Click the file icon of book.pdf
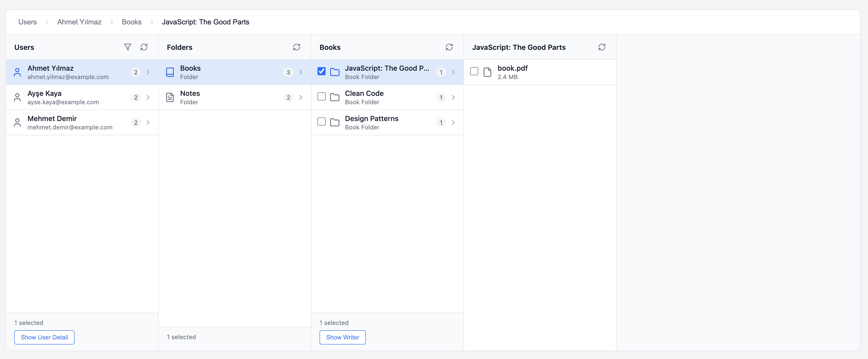Screen dimensions: 868x359 (487, 72)
